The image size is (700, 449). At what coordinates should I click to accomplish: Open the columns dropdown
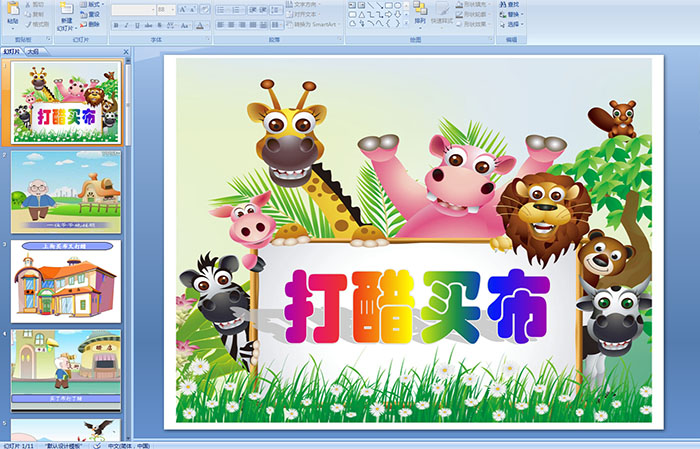click(277, 25)
